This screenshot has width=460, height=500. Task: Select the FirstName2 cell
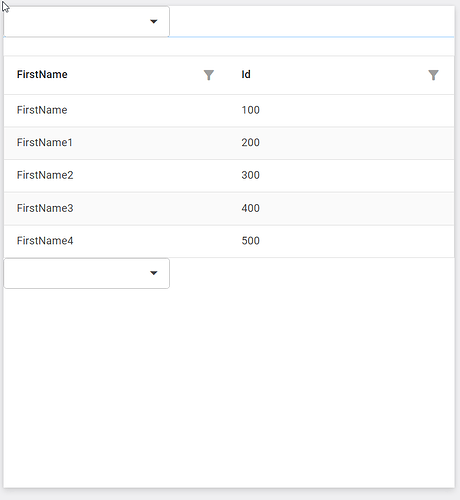(116, 176)
